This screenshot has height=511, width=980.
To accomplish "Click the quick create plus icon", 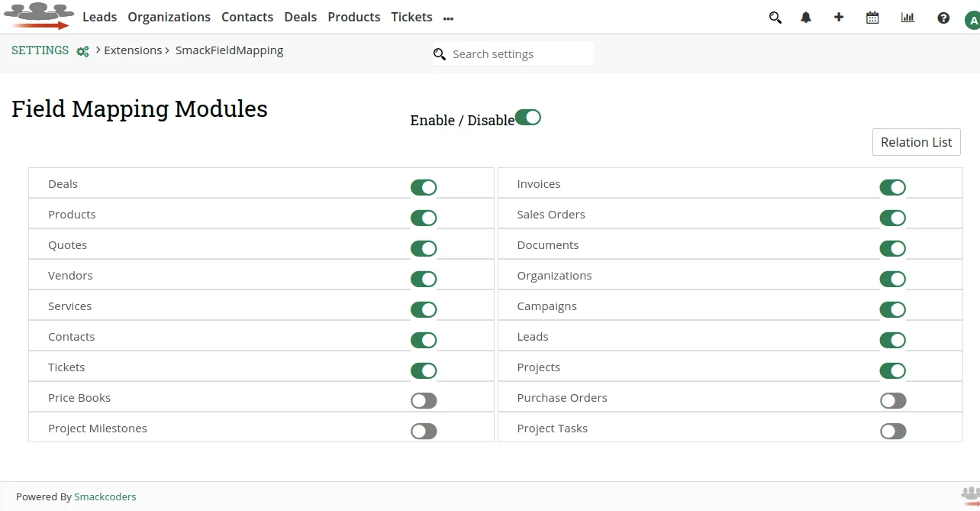I will 839,17.
